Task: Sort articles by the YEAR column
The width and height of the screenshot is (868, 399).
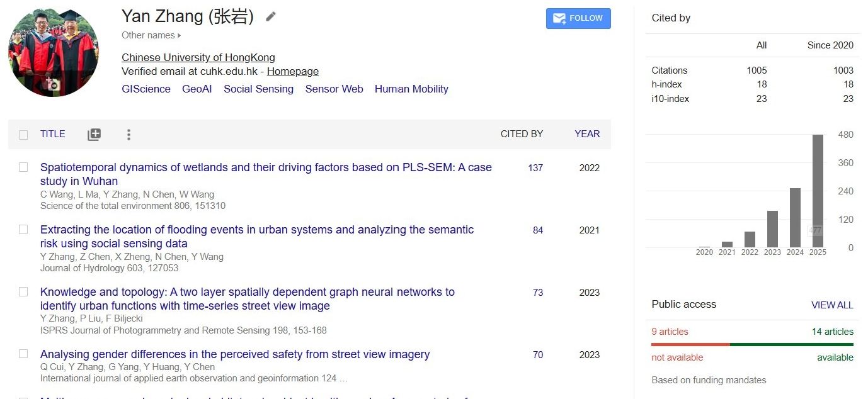Action: pos(587,134)
